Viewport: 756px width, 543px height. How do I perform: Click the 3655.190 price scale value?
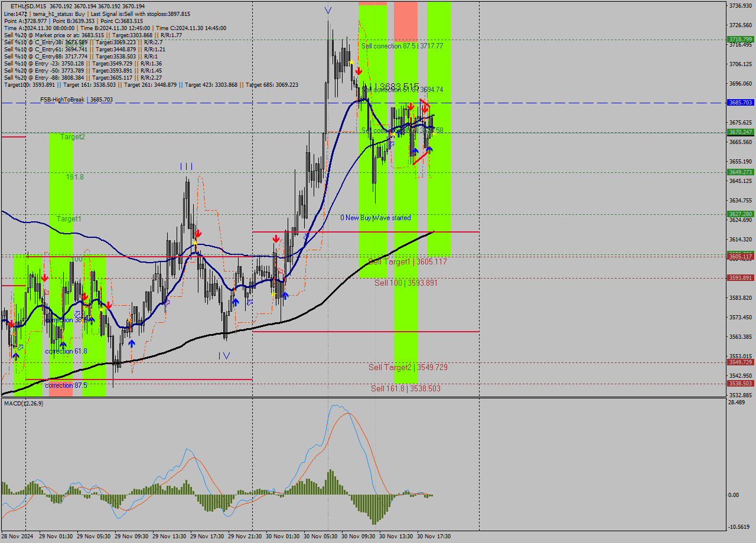(741, 162)
